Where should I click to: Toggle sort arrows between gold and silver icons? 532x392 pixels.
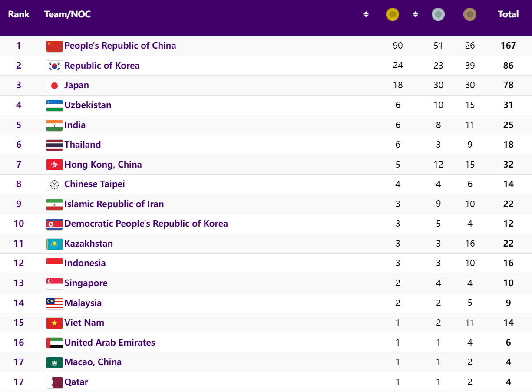pos(416,14)
